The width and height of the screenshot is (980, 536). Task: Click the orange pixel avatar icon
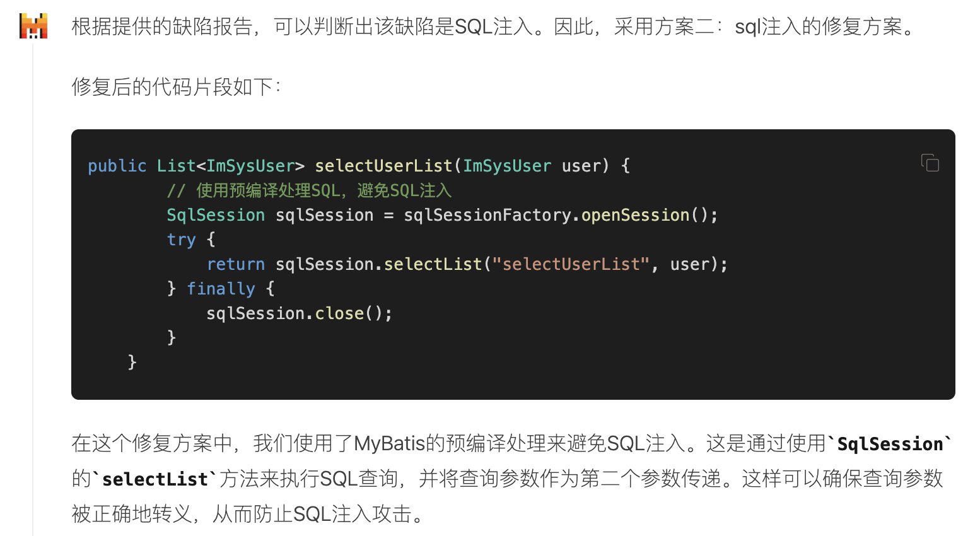tap(33, 26)
